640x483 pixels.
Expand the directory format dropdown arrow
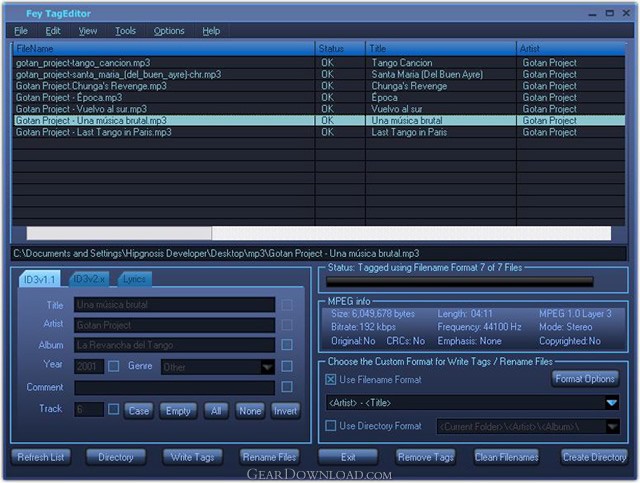(612, 427)
